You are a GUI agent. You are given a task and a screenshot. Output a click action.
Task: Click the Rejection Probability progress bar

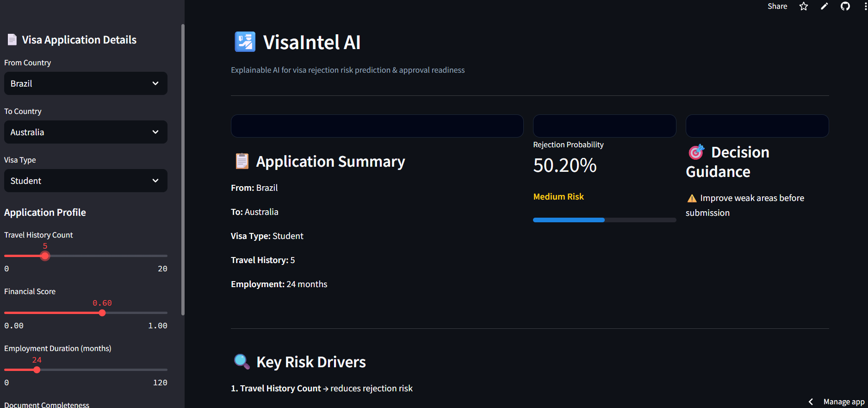pos(604,220)
